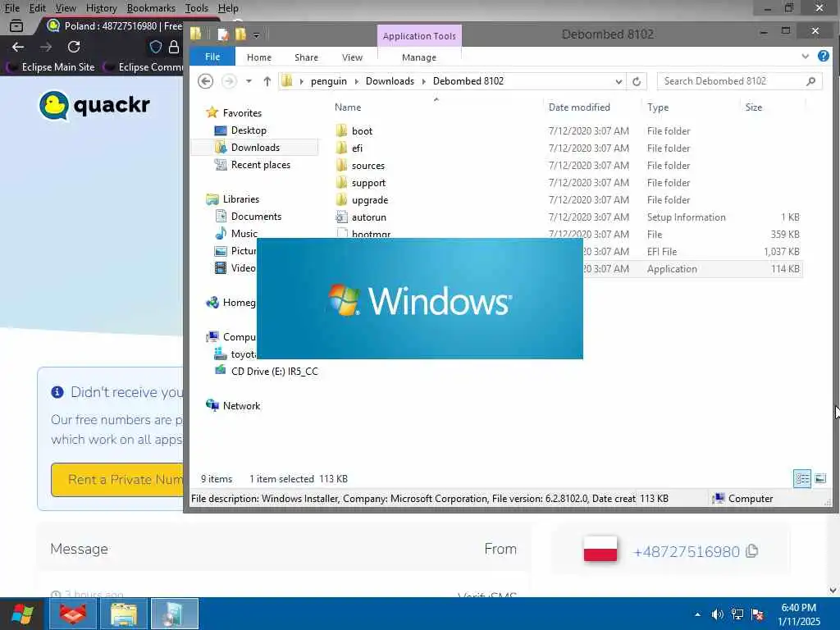Open the Share ribbon tab
This screenshot has height=630, width=840.
pos(306,57)
